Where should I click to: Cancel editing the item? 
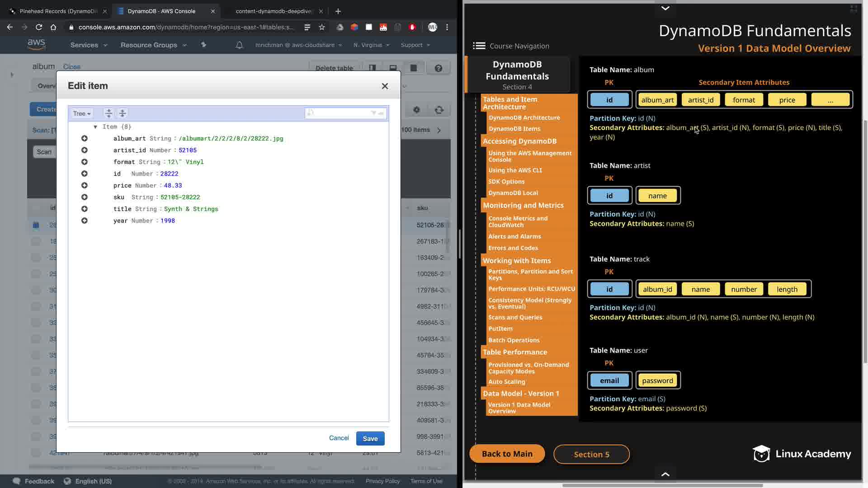[339, 438]
